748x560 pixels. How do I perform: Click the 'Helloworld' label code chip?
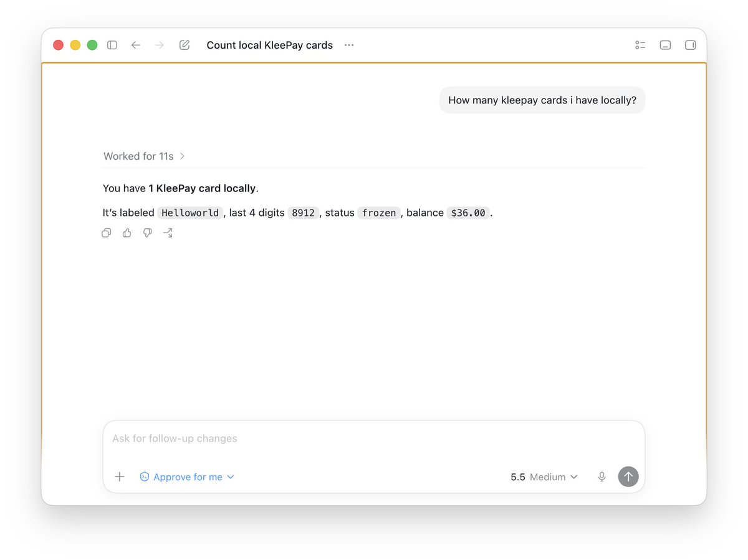(190, 213)
